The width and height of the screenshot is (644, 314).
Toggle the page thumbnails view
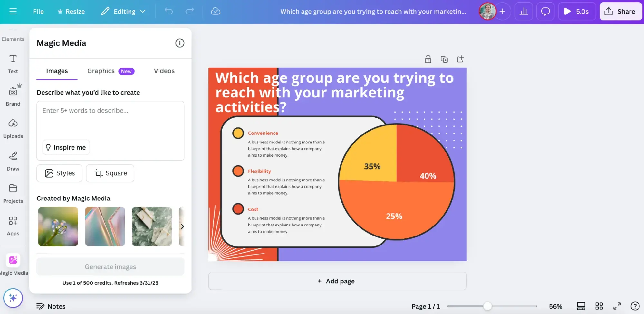point(581,306)
